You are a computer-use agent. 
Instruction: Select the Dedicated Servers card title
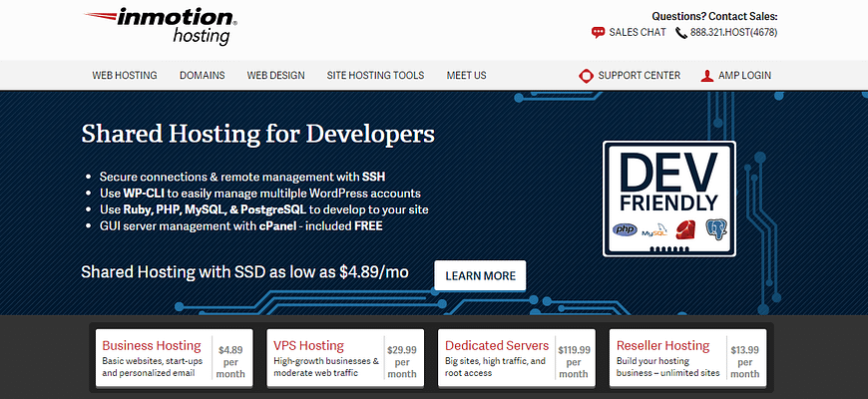pyautogui.click(x=497, y=346)
